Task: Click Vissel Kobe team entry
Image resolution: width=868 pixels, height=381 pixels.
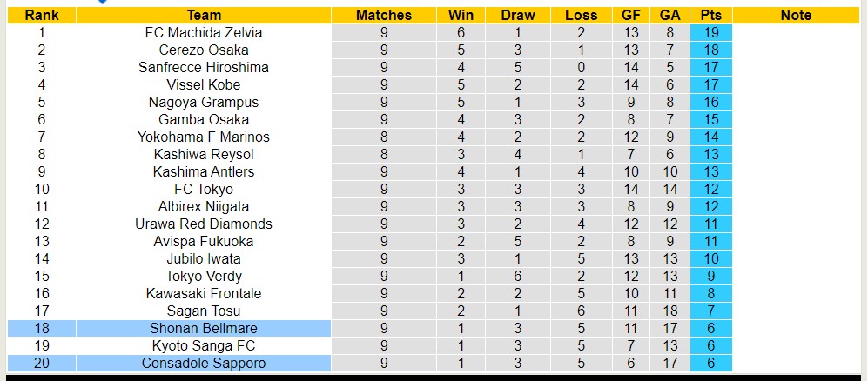Action: click(204, 84)
